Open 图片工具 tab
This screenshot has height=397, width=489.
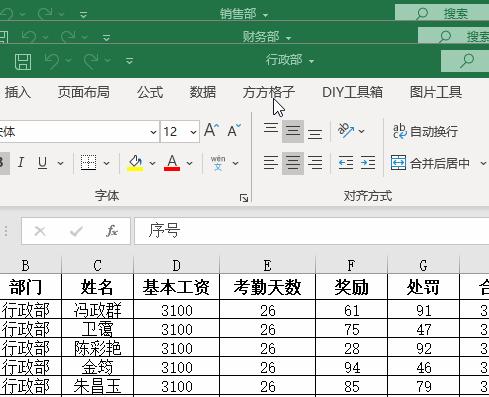(436, 92)
